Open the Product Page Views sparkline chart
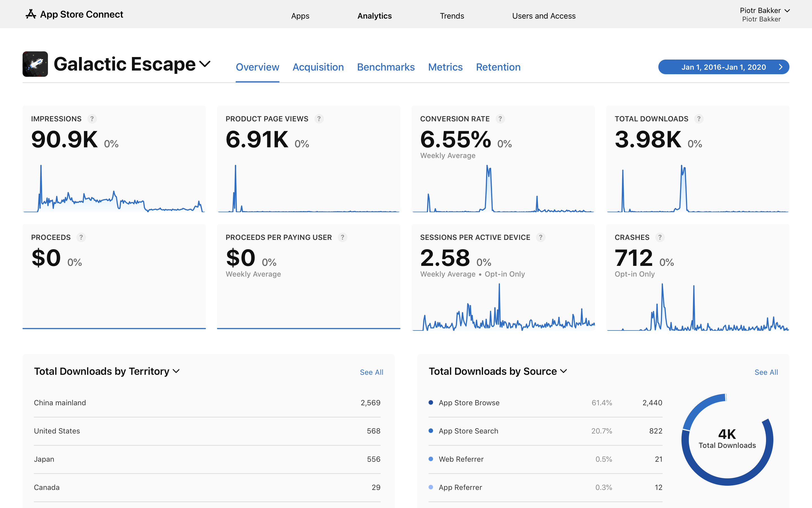The height and width of the screenshot is (508, 812). click(x=309, y=189)
